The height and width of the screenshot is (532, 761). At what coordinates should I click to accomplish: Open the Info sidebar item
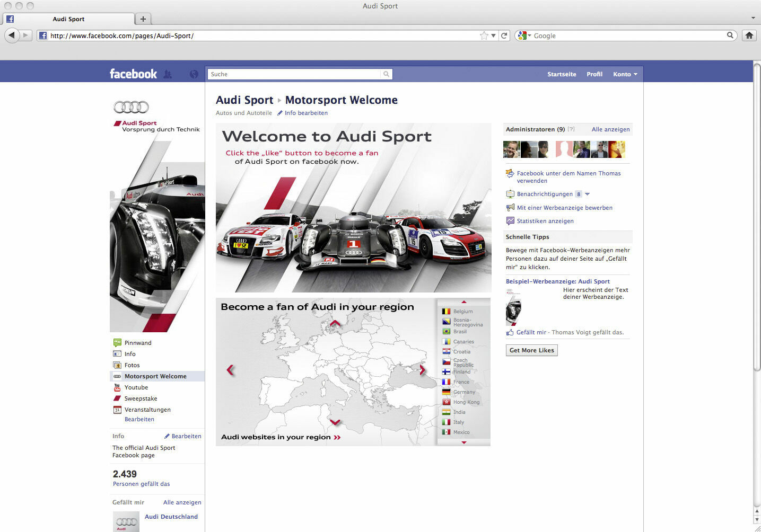click(x=130, y=354)
